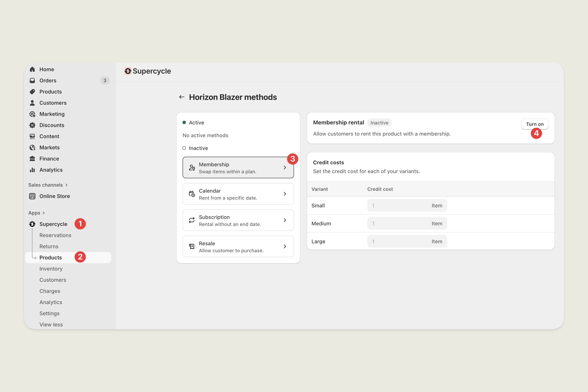This screenshot has width=588, height=392.
Task: Click the back arrow beside Horizon Blazer methods
Action: 182,97
